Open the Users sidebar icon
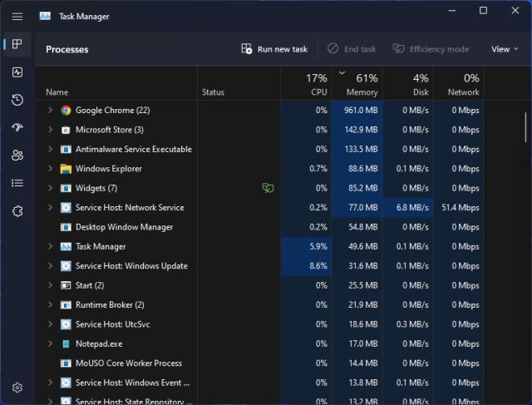 point(17,156)
